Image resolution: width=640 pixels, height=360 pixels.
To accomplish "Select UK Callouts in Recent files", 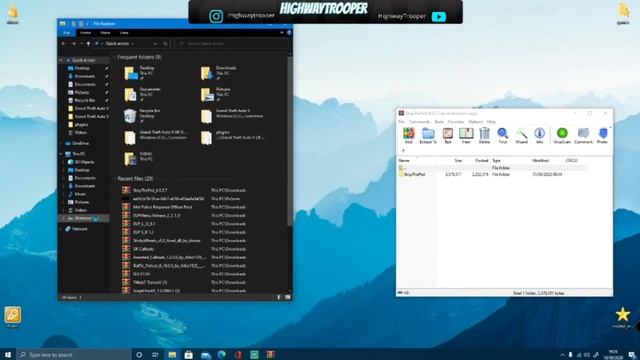I will tap(143, 249).
